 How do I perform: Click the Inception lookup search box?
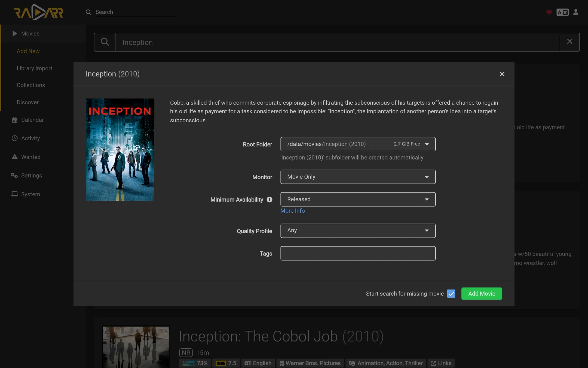(x=338, y=42)
